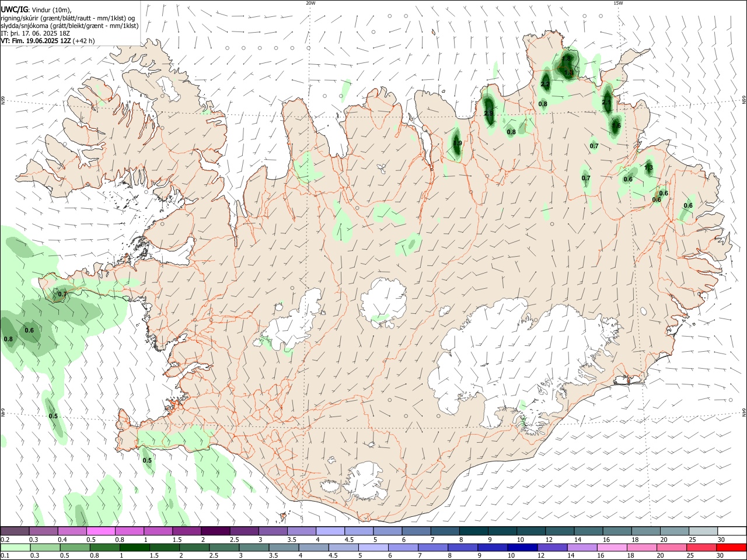This screenshot has height=560, width=747.
Task: Select the light grey 25–30 snow legend swatch
Action: (704, 531)
